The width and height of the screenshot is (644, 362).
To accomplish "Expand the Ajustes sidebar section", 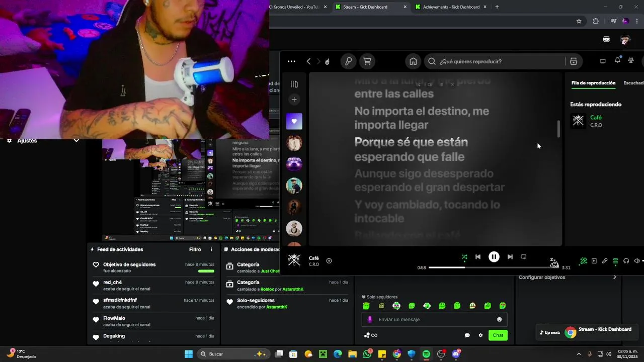I will point(76,140).
